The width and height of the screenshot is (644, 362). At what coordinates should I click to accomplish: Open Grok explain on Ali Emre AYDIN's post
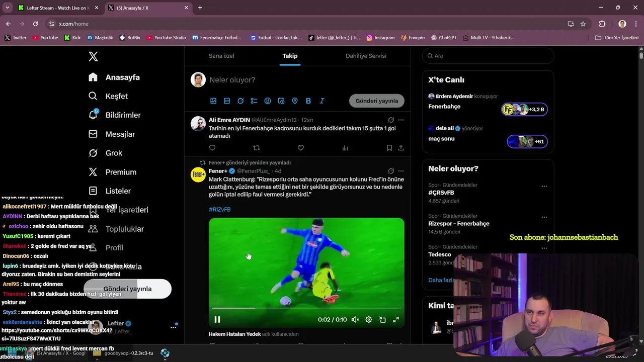[x=391, y=120]
